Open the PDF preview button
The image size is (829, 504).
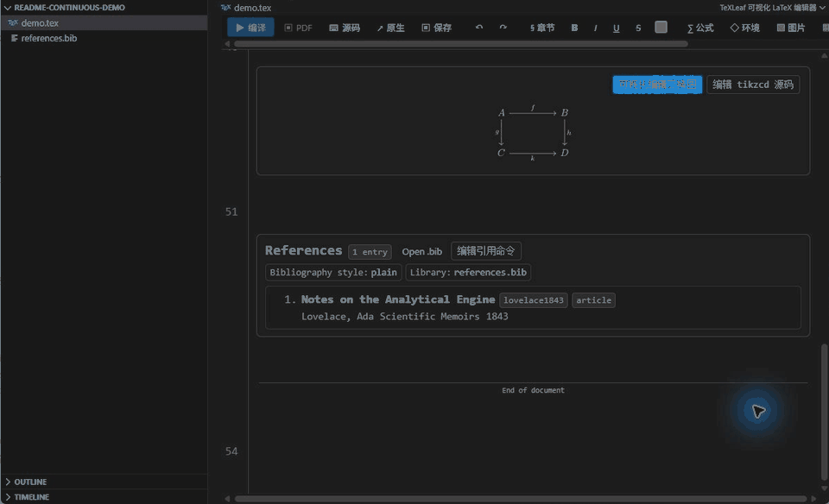(x=298, y=28)
